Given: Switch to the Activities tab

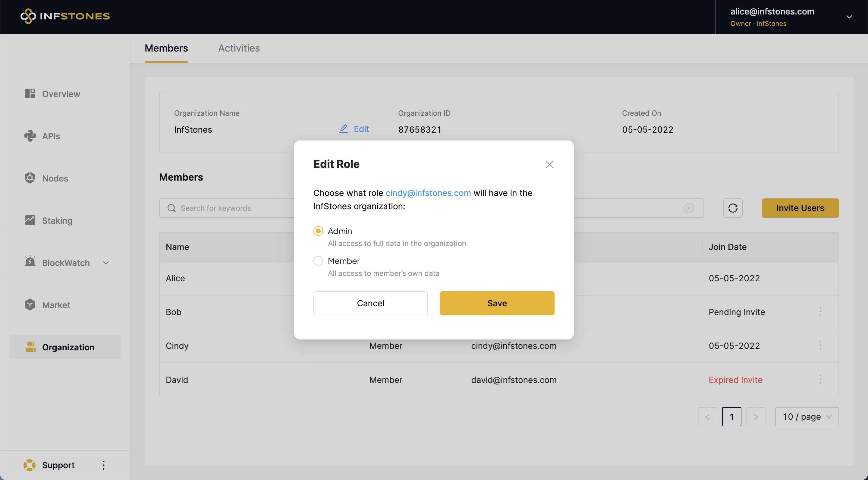Looking at the screenshot, I should click(239, 48).
